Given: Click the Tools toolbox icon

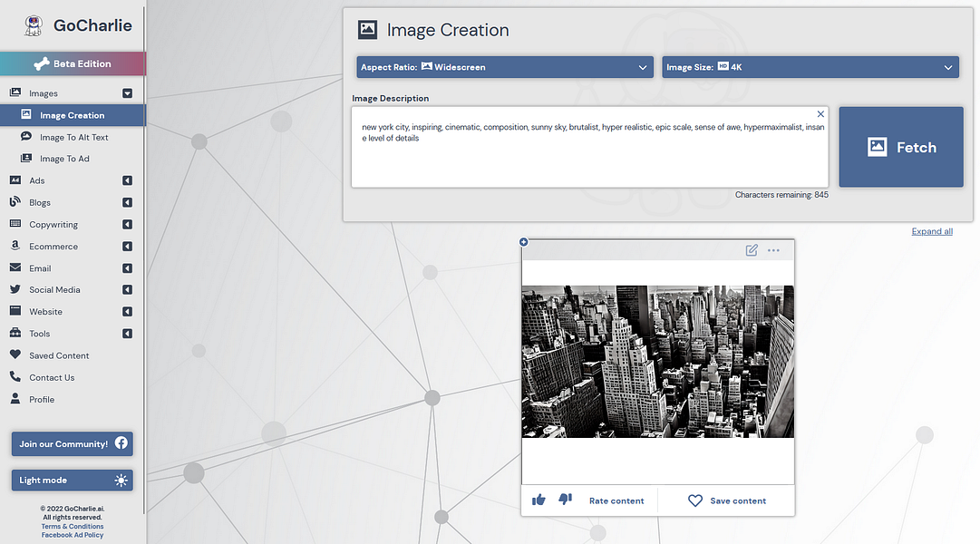Looking at the screenshot, I should point(15,333).
